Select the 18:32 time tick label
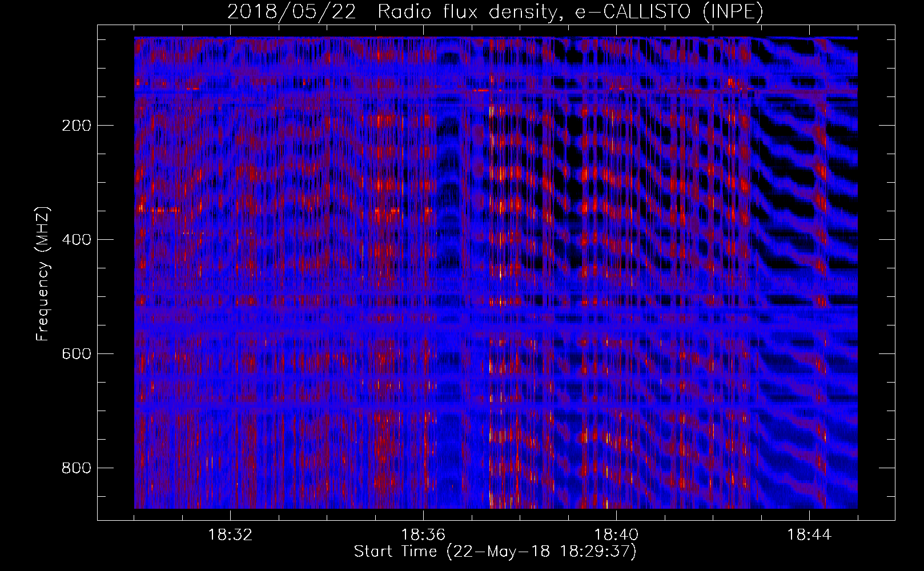The width and height of the screenshot is (924, 571). (230, 535)
